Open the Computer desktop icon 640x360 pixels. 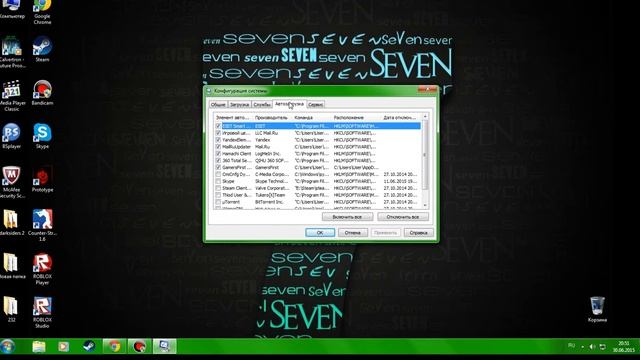[x=11, y=10]
